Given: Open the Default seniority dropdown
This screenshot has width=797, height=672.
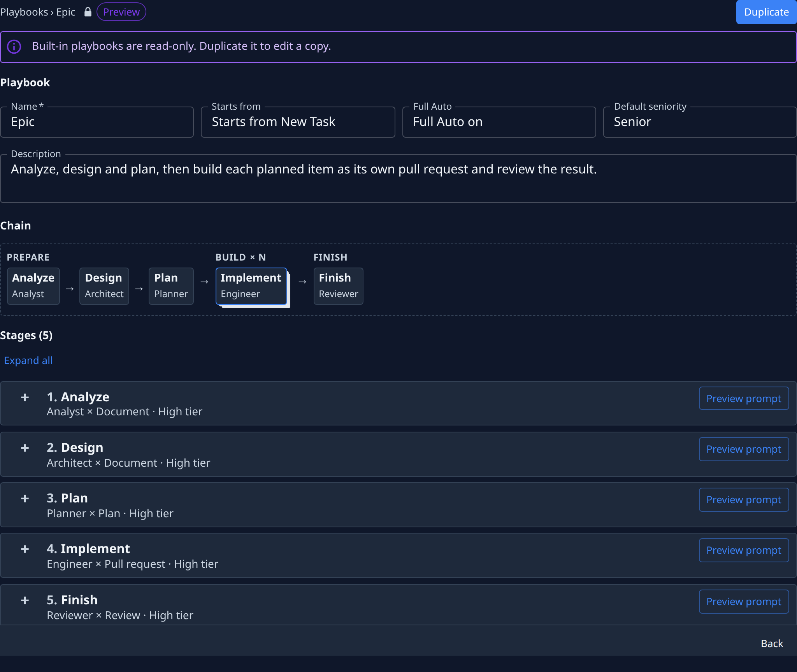Looking at the screenshot, I should tap(700, 122).
